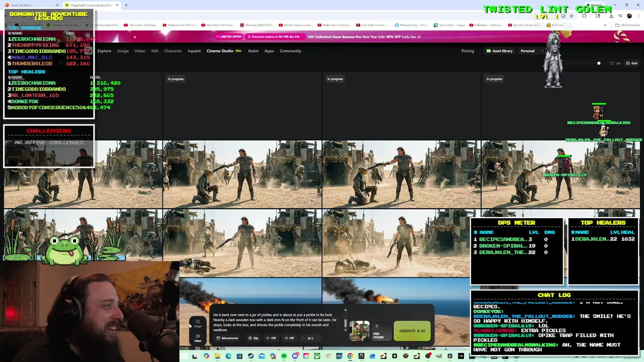Image resolution: width=644 pixels, height=362 pixels.
Task: Open the All Bookmarks folder
Action: [628, 25]
